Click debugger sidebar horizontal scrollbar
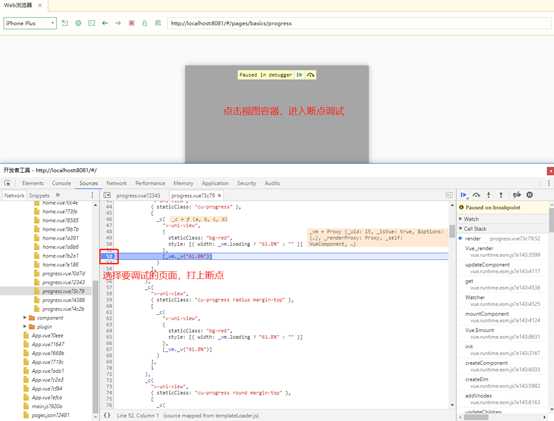The image size is (554, 421). pos(476,417)
